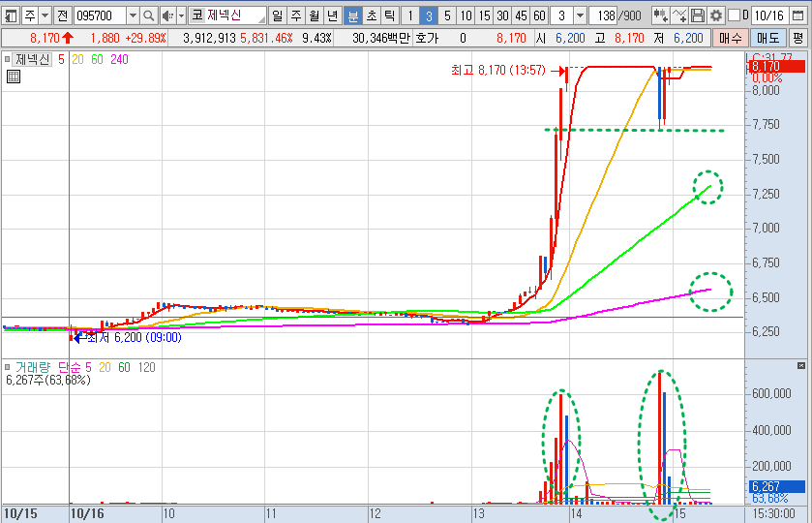Click the 매도 sell button
812x523 pixels.
point(768,38)
